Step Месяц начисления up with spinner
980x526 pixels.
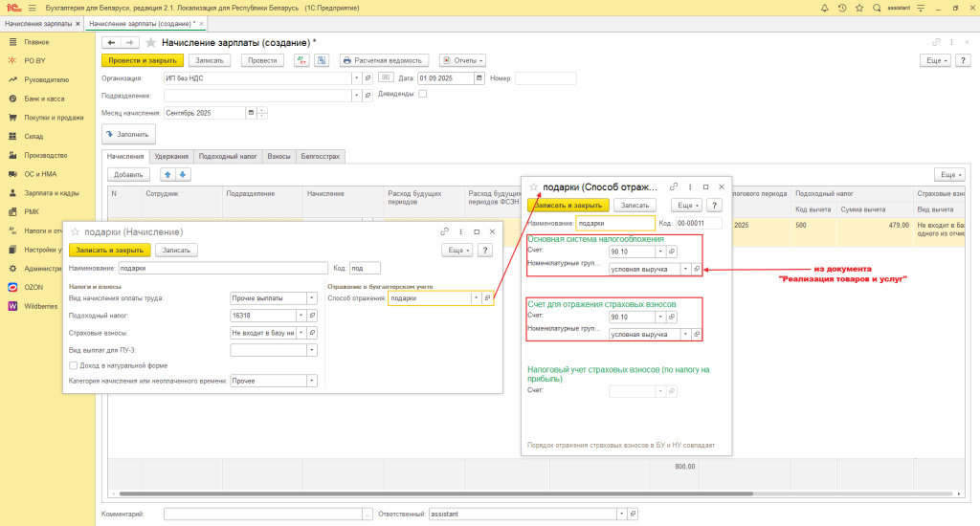click(x=262, y=111)
